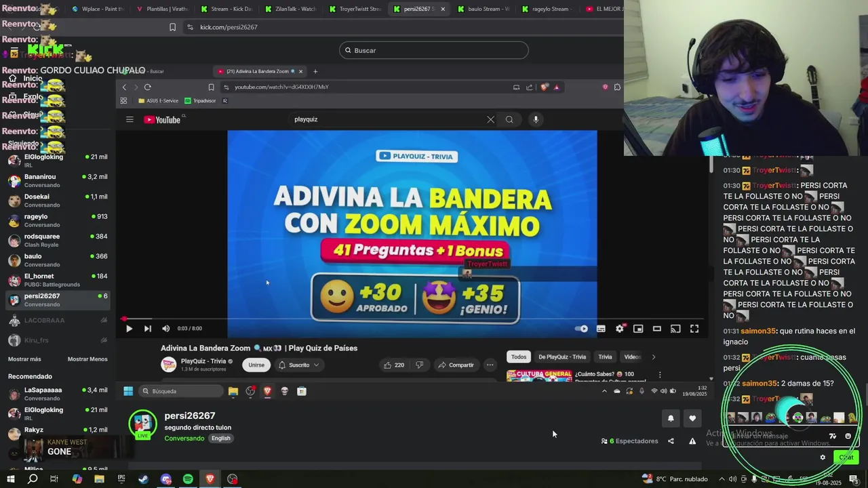The height and width of the screenshot is (488, 868).
Task: Select the 'Todos' filter chip
Action: click(x=519, y=357)
